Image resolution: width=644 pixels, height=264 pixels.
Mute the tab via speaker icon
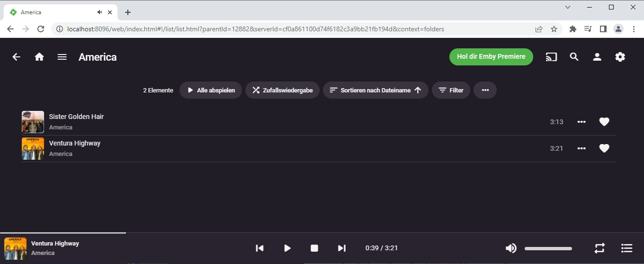click(x=99, y=12)
